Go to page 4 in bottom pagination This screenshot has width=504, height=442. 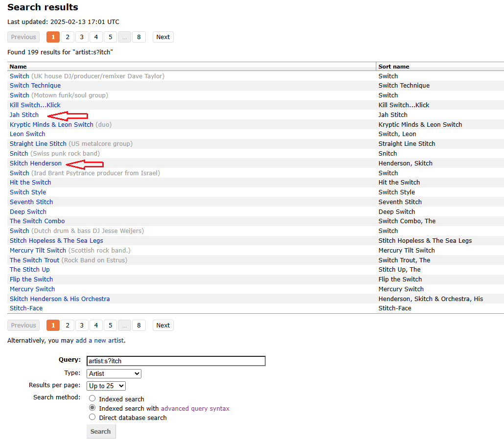tap(96, 326)
